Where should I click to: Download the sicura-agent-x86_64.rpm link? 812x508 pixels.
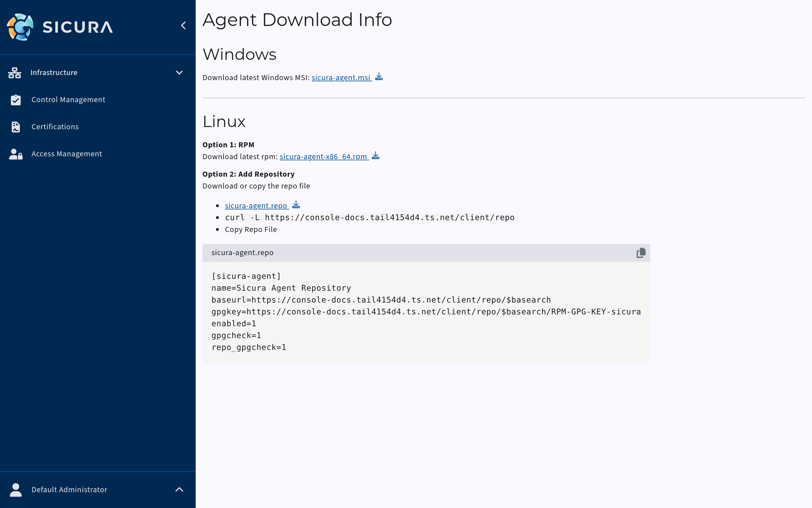click(x=324, y=157)
